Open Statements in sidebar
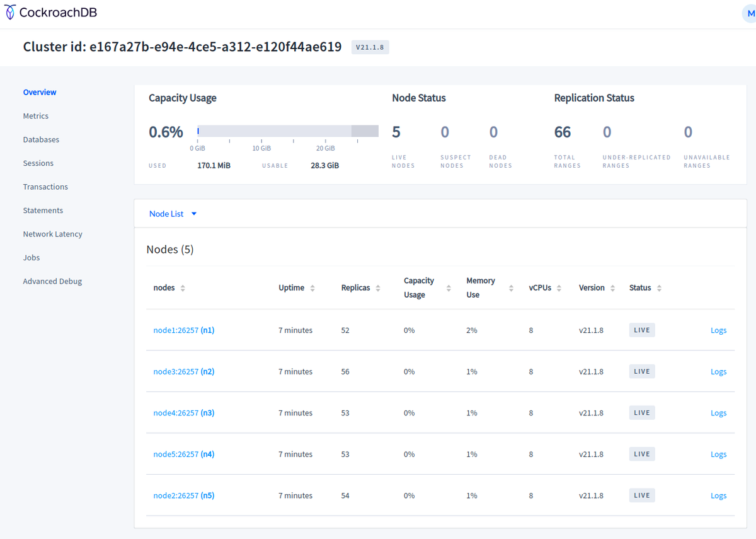The width and height of the screenshot is (756, 539). (43, 211)
